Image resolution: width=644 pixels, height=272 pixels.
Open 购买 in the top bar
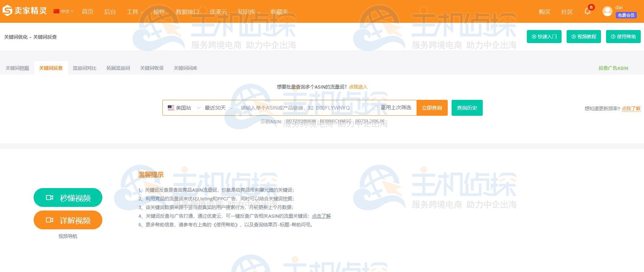544,12
